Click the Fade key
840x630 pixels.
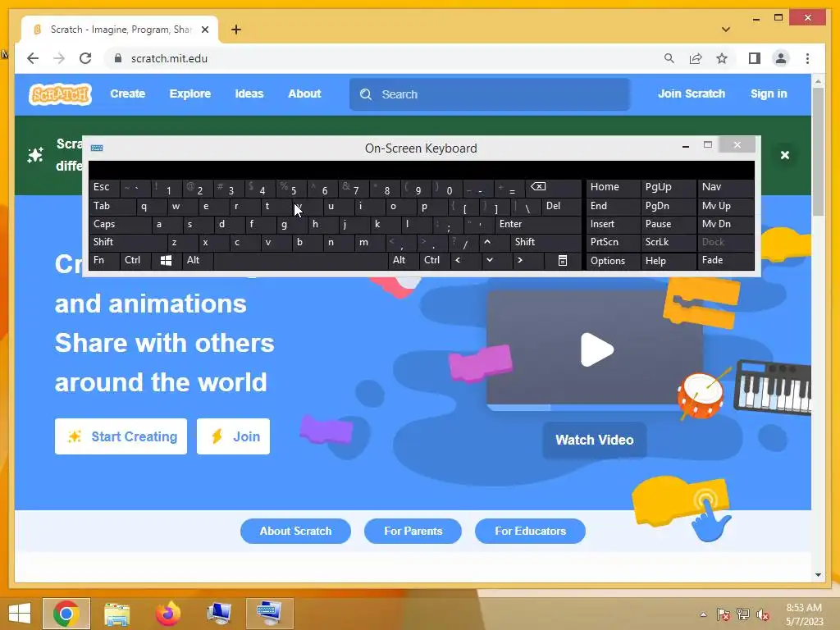pos(726,260)
